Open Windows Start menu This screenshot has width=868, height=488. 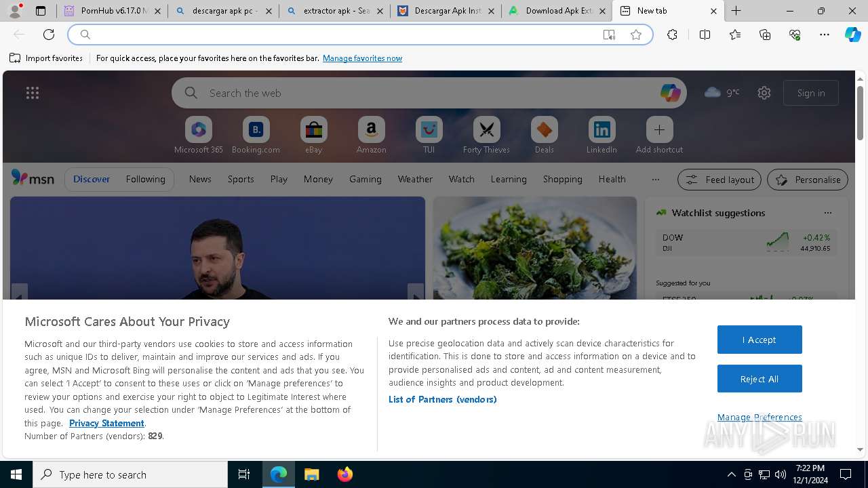click(16, 474)
